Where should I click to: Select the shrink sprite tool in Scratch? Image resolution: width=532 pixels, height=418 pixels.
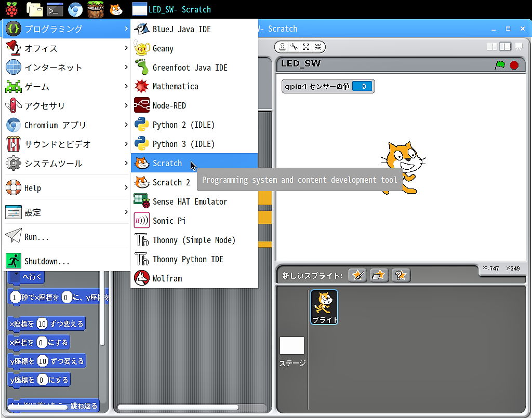[x=318, y=47]
